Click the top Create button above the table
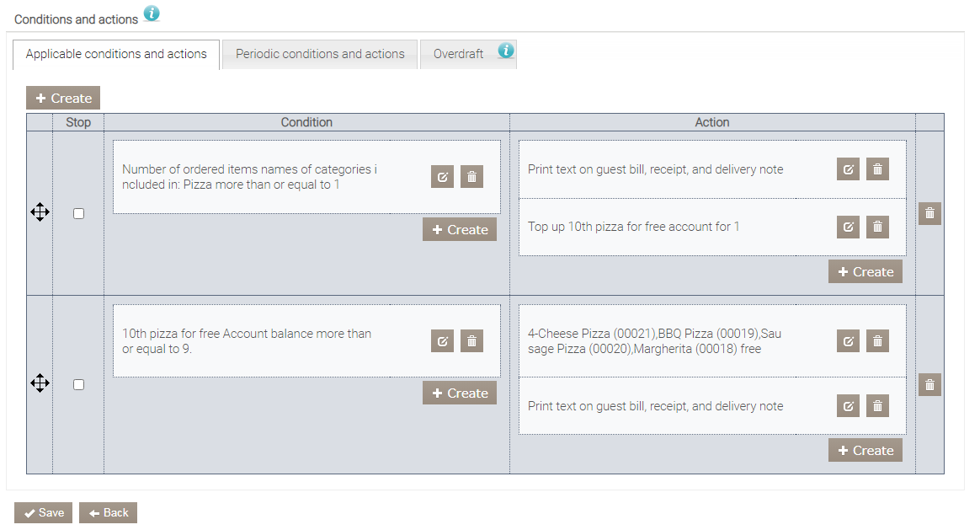 point(63,99)
